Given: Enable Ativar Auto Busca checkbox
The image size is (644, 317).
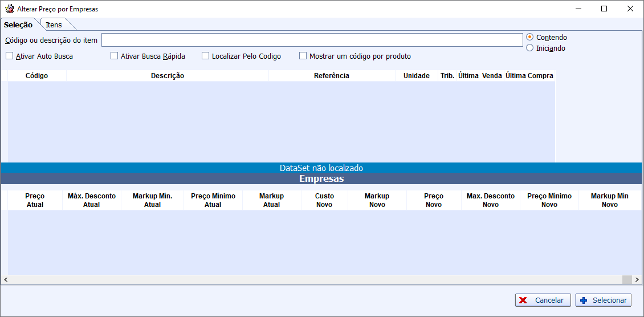Looking at the screenshot, I should 10,56.
